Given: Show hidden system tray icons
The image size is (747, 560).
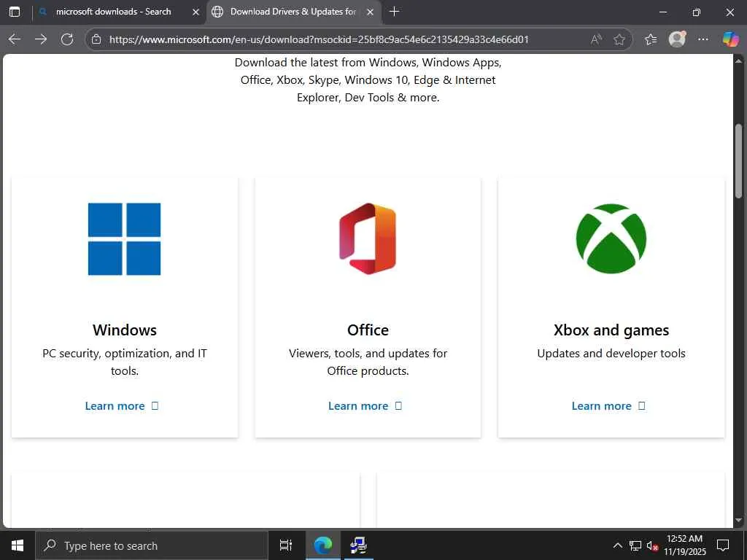Looking at the screenshot, I should [x=617, y=545].
